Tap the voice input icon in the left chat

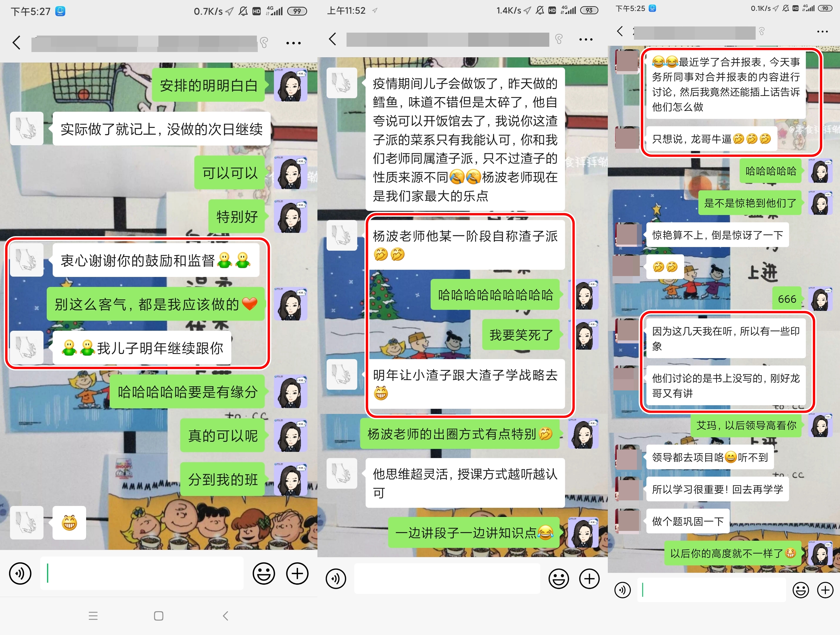21,574
